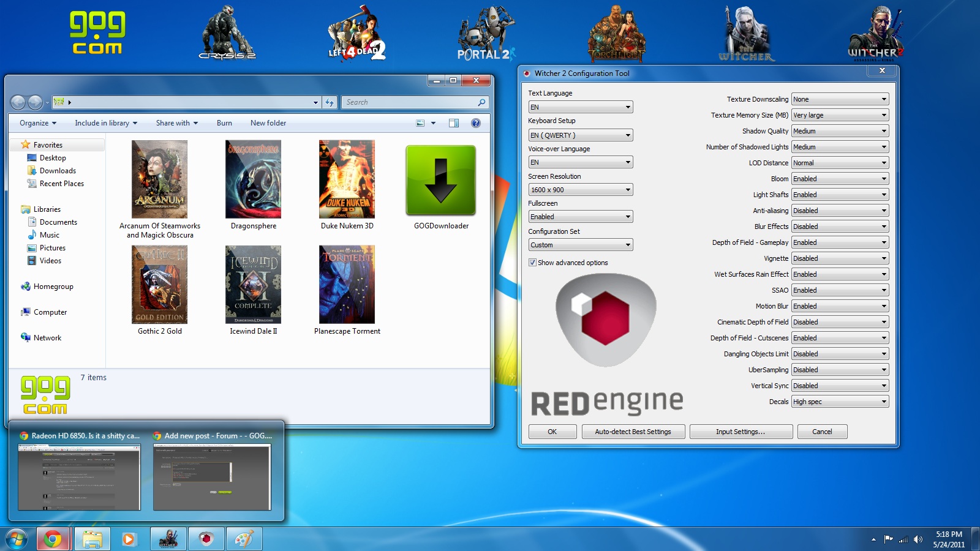Click the change view icon in Explorer

[x=420, y=123]
